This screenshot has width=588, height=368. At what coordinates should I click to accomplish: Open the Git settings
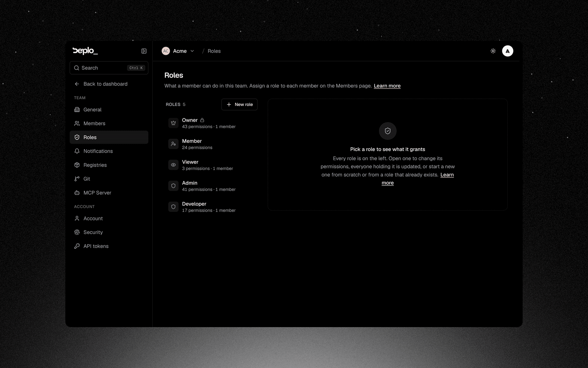(x=109, y=179)
